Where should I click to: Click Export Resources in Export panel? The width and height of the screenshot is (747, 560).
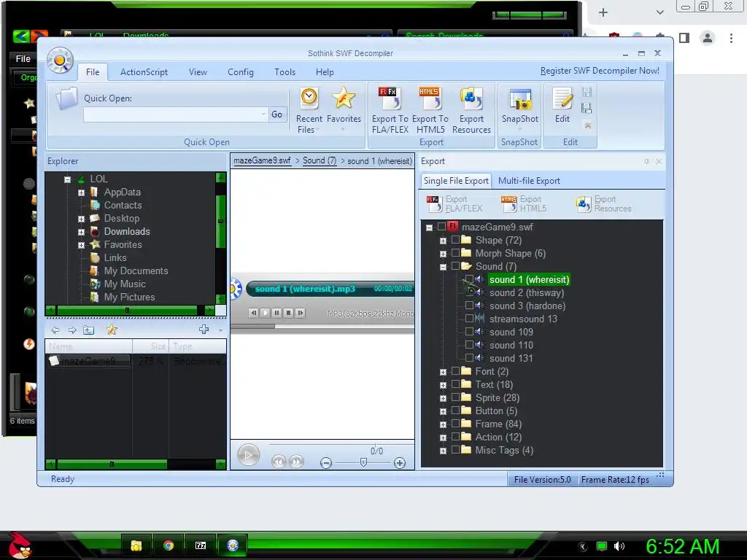[603, 204]
